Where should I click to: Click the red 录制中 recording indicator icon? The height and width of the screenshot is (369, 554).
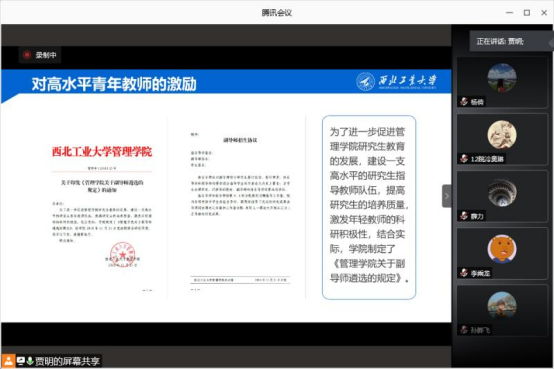click(x=27, y=55)
